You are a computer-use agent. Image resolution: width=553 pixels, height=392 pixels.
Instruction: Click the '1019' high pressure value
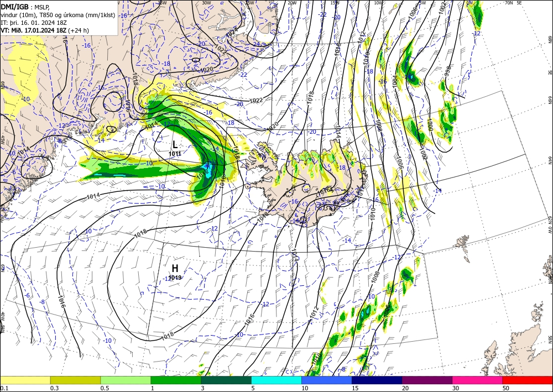point(175,278)
